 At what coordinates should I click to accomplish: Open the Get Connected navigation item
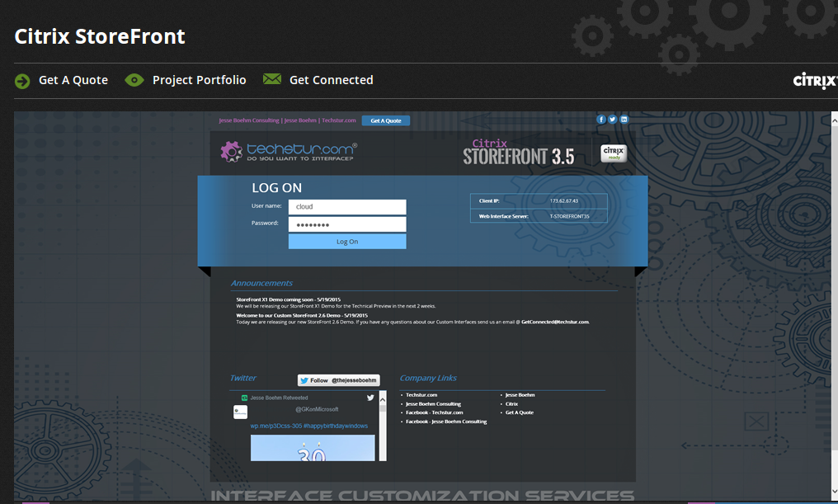tap(330, 79)
